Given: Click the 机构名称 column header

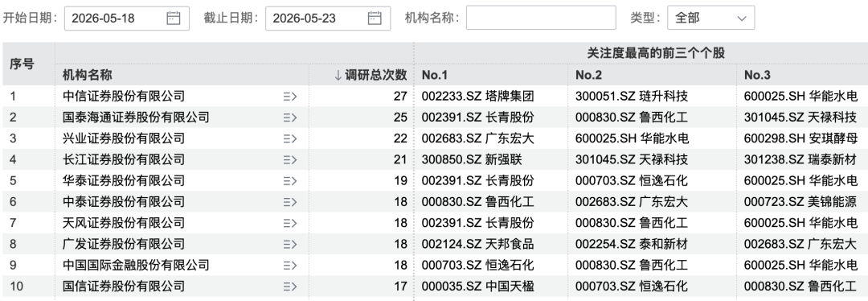Looking at the screenshot, I should (x=87, y=75).
